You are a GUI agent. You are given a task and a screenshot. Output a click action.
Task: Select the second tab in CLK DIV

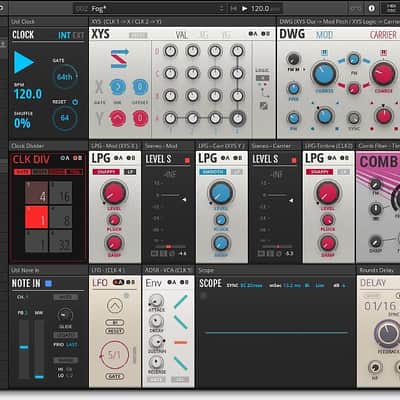[x=39, y=172]
